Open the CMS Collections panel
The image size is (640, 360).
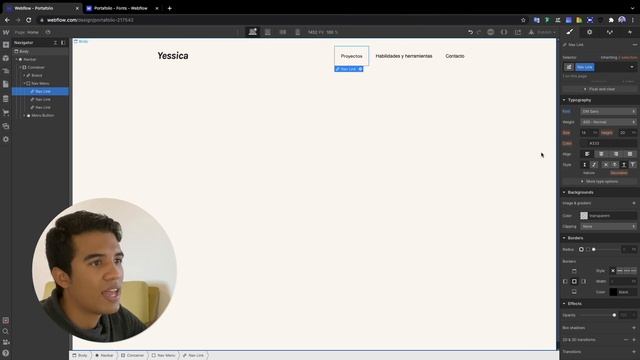pos(6,99)
